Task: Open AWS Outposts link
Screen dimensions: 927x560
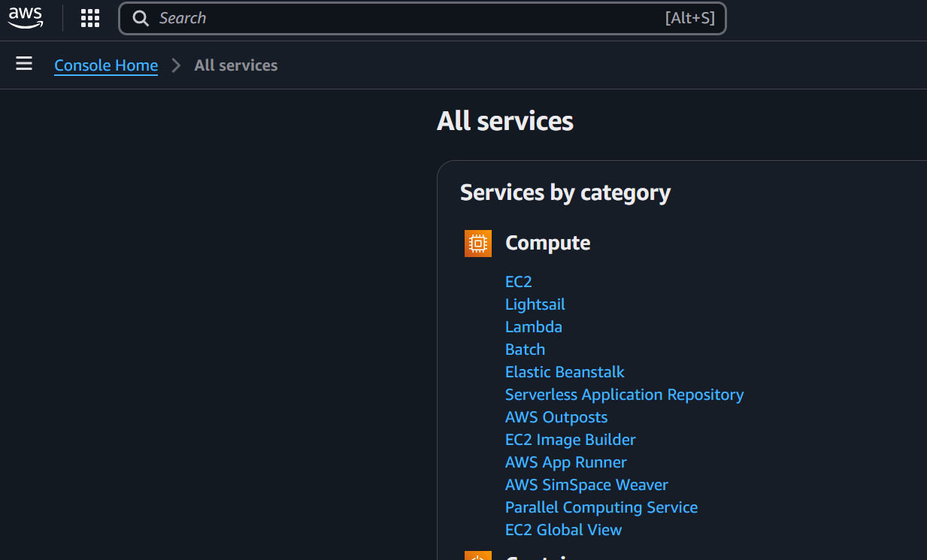Action: point(556,417)
